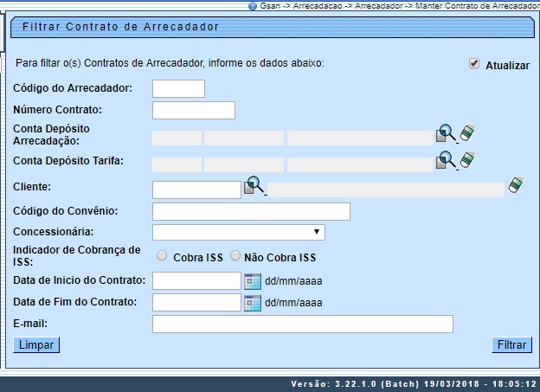Focus the Código do Arrecadador field
Viewport: 540px width, 392px height.
tap(178, 88)
